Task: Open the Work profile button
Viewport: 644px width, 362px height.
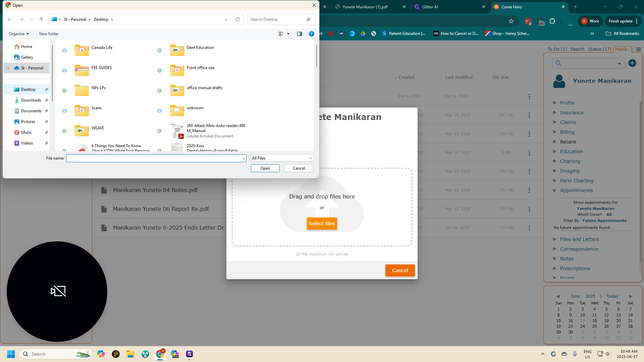Action: [590, 21]
